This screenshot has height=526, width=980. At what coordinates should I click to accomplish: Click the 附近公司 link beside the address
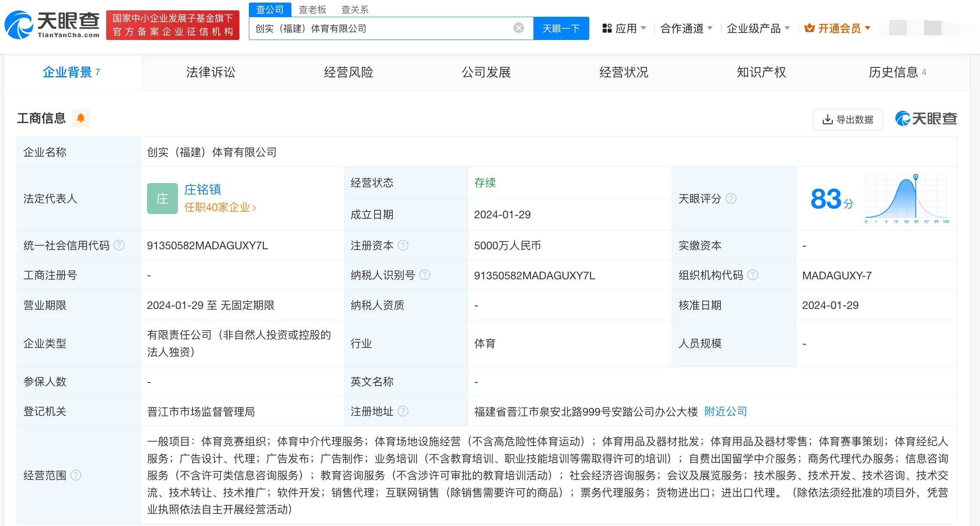(x=725, y=411)
